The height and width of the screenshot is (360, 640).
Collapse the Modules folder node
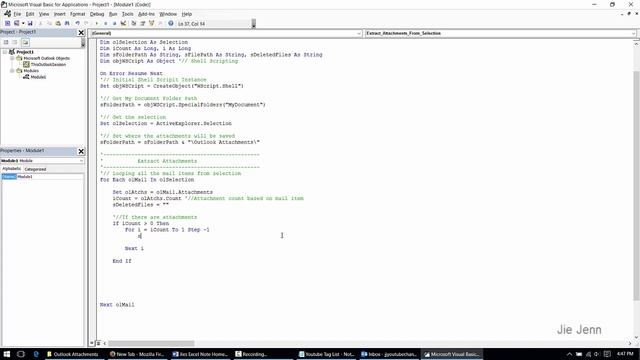point(12,71)
